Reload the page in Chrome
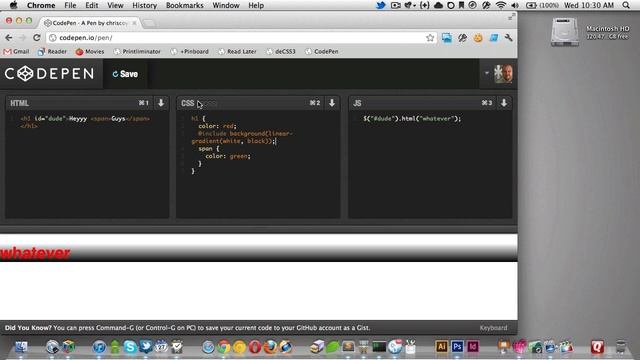 (x=37, y=38)
